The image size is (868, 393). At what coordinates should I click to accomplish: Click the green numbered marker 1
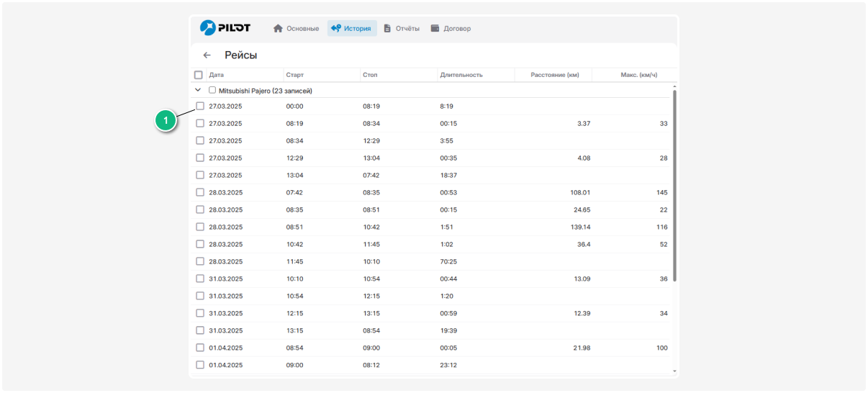166,121
